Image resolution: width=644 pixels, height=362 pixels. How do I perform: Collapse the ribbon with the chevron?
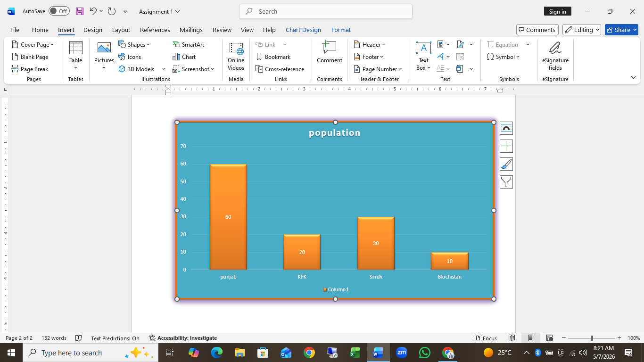pos(633,77)
